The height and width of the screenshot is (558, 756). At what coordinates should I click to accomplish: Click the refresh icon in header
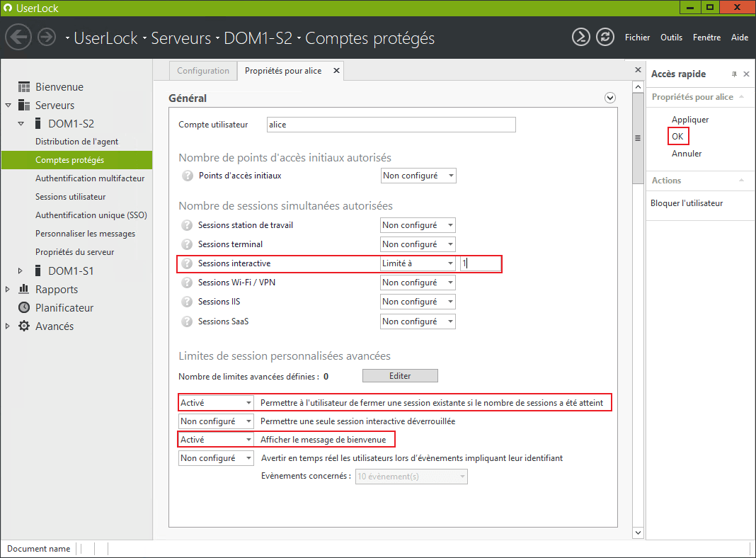[605, 37]
